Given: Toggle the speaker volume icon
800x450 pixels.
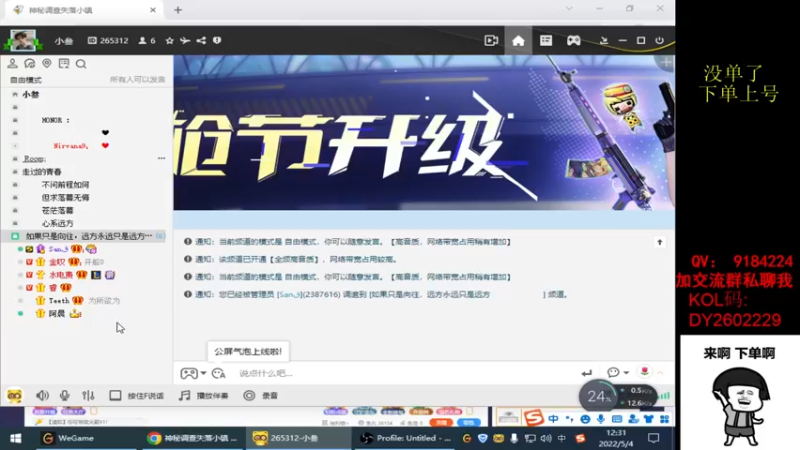Looking at the screenshot, I should (x=42, y=395).
